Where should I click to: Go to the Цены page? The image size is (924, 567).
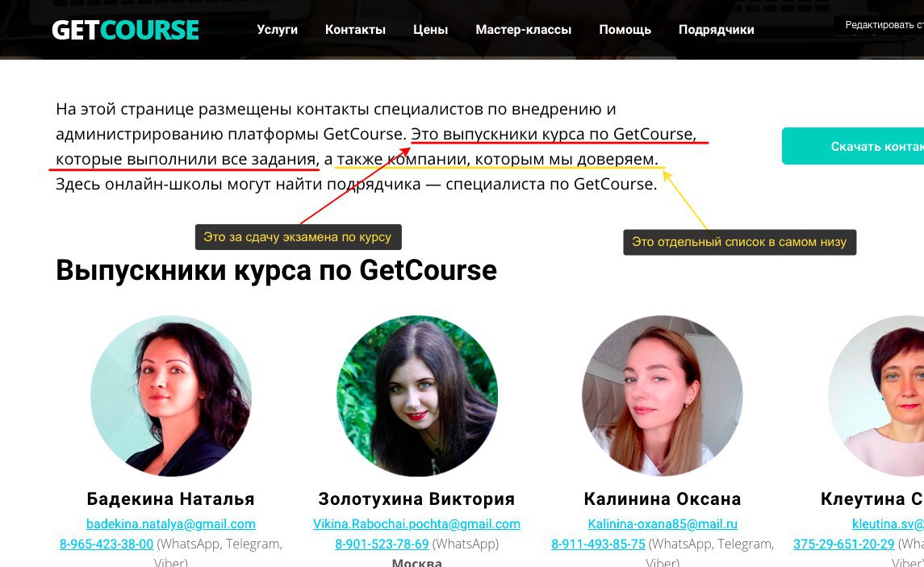coord(430,30)
